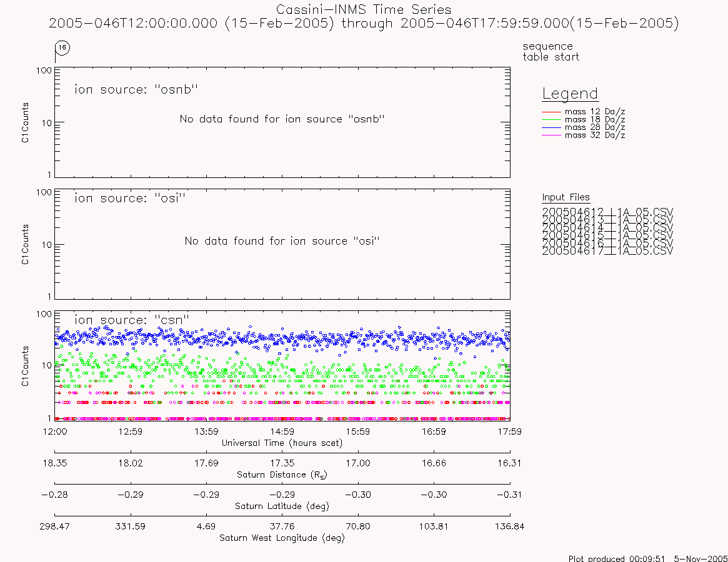Click the blue mass 28 Da/z legend line
This screenshot has height=562, width=728.
click(551, 127)
